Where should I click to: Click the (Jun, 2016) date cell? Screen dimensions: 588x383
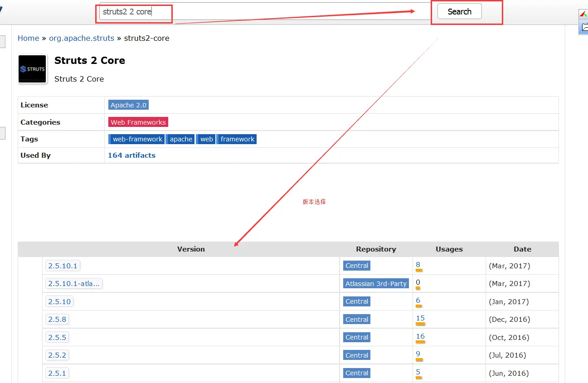(x=509, y=373)
